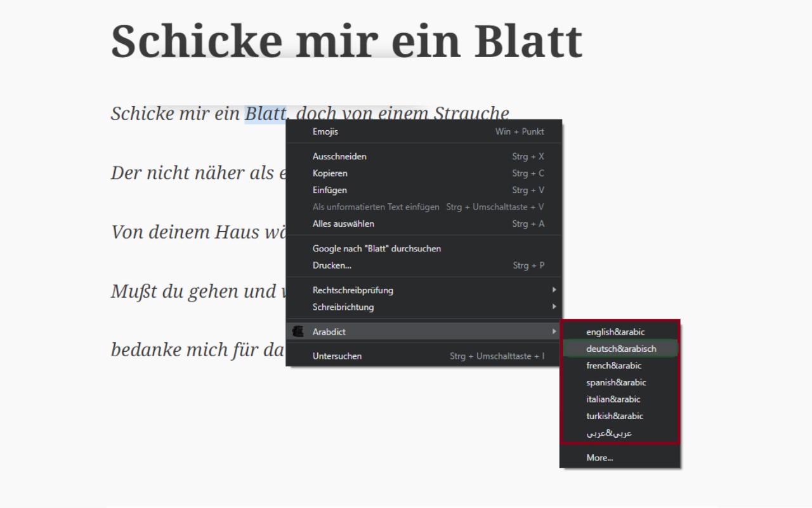Choose deutsch&arabisch dictionary option
The height and width of the screenshot is (508, 812).
[621, 349]
